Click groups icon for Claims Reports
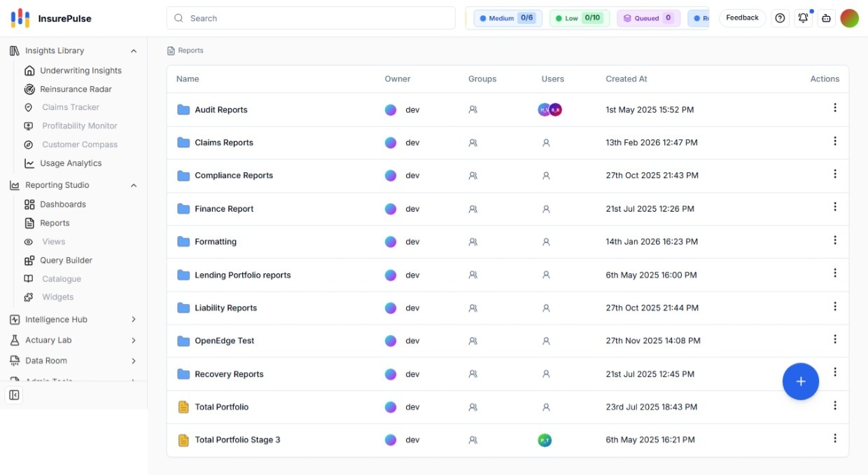This screenshot has width=868, height=475. pos(473,143)
